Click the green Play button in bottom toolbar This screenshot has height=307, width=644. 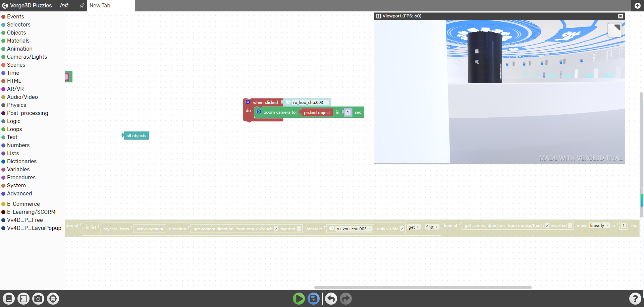(299, 299)
